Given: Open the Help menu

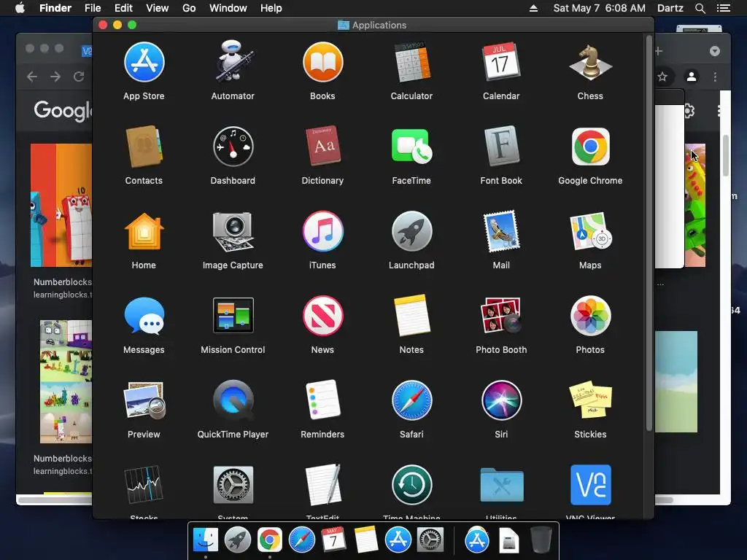Looking at the screenshot, I should 271,8.
